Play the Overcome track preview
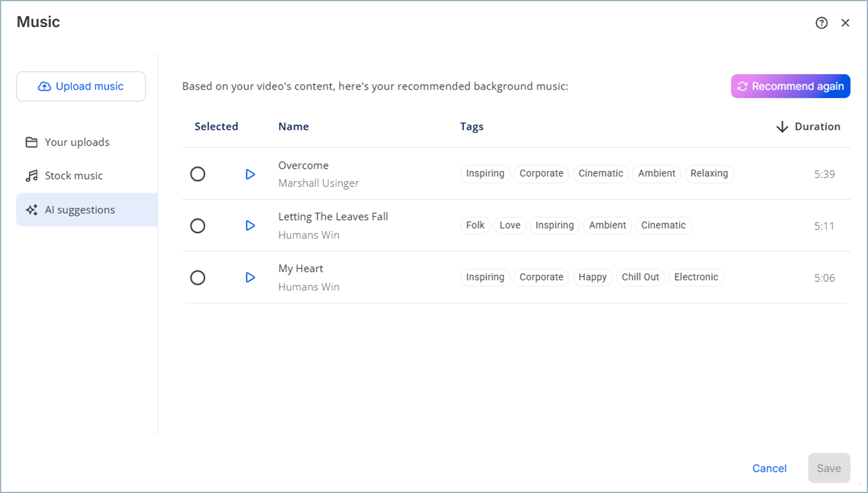Viewport: 868px width, 493px height. [250, 174]
